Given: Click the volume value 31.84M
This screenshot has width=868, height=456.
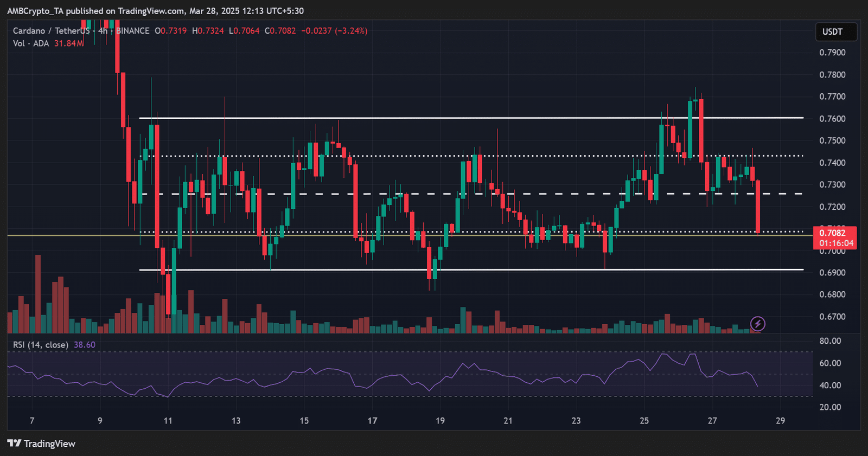Looking at the screenshot, I should tap(68, 43).
